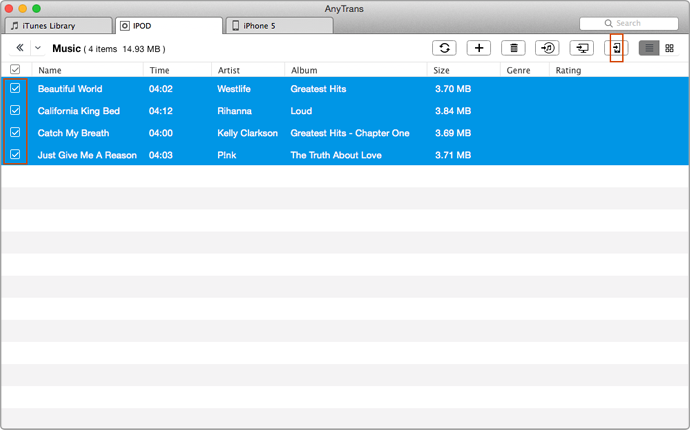Screen dimensions: 690x430
Task: Click album Greatest Hits - Chapter One
Action: (350, 133)
